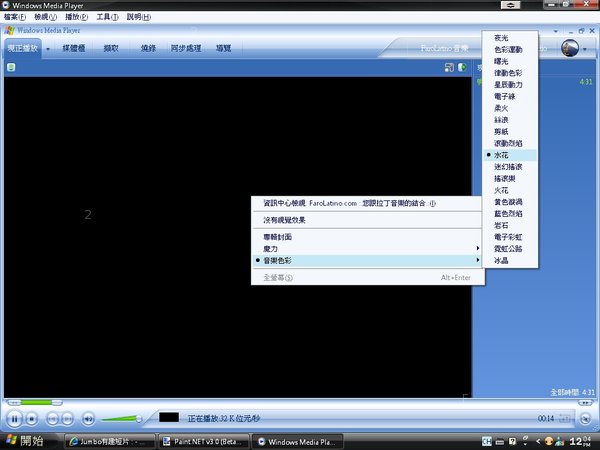Select 電子綠 visualization
Screen dimensions: 600x450
point(510,96)
